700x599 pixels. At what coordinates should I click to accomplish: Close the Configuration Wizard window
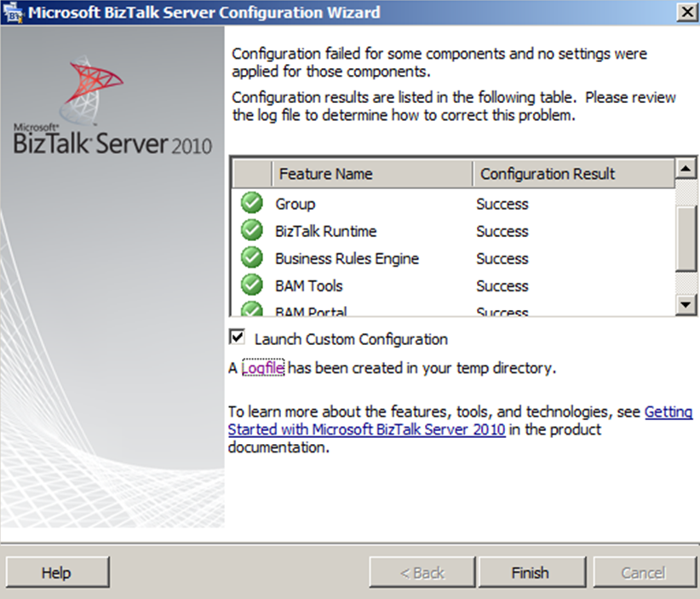point(685,12)
